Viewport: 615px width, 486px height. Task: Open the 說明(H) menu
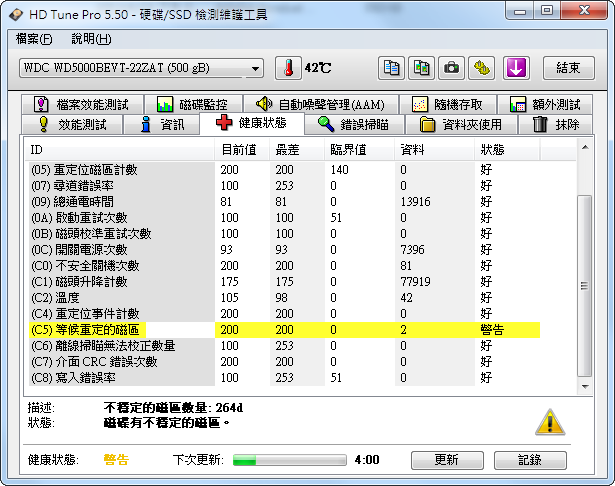[x=91, y=39]
